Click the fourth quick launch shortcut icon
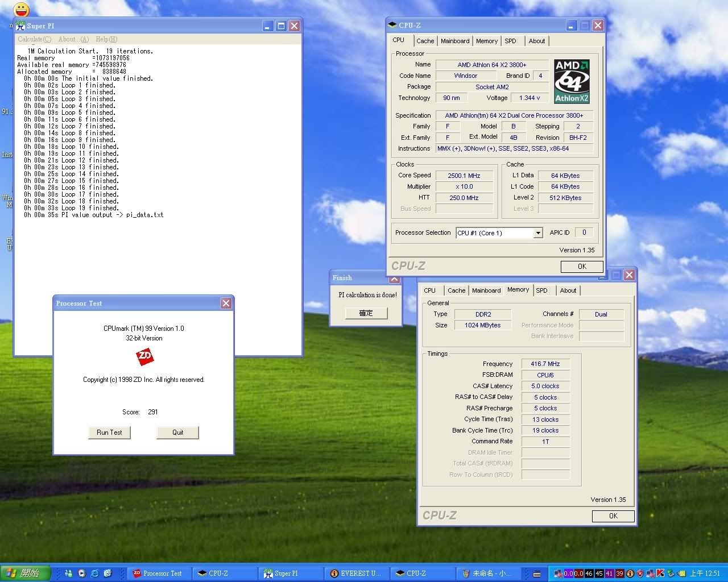This screenshot has height=582, width=728. pos(107,573)
